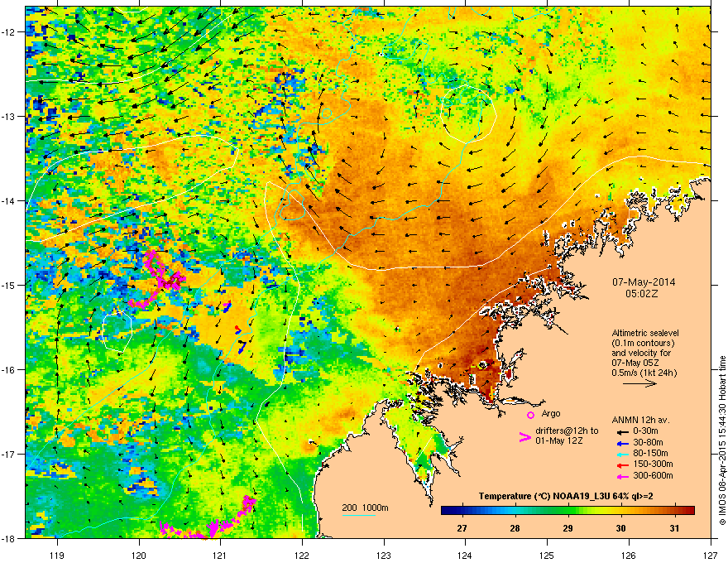Viewport: 728px width, 563px height.
Task: Click the latitude axis label '-16'
Action: point(9,370)
